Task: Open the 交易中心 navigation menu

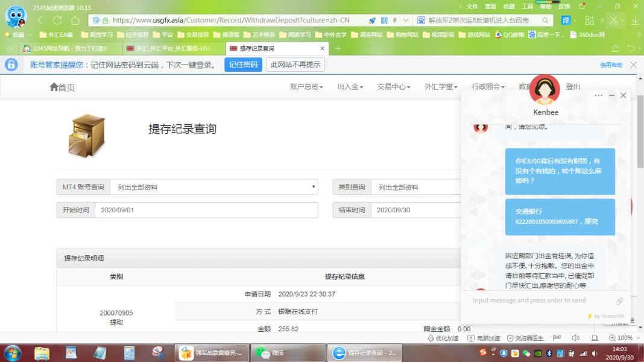Action: point(393,87)
